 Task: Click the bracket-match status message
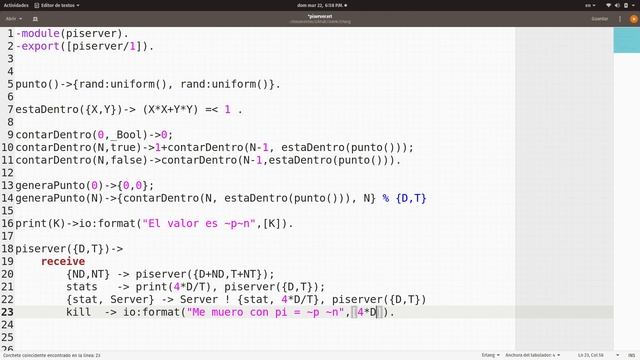(x=52, y=356)
